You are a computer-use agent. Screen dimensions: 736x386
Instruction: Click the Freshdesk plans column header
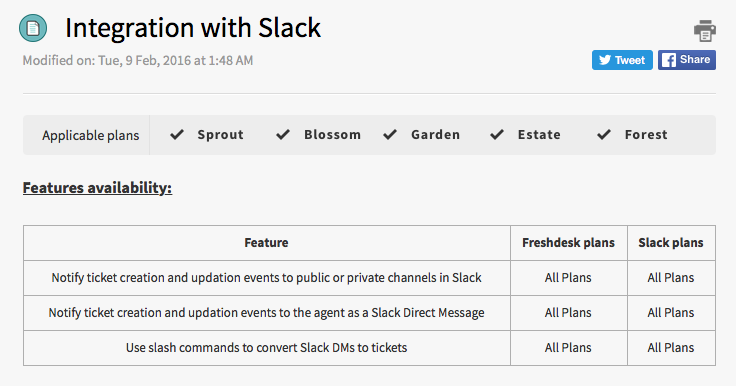(568, 243)
